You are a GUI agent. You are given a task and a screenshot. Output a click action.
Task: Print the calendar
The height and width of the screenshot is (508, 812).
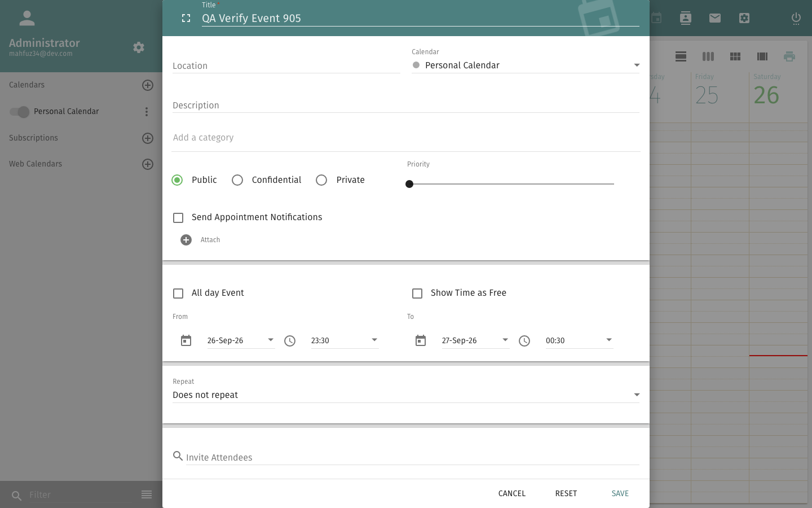click(789, 56)
